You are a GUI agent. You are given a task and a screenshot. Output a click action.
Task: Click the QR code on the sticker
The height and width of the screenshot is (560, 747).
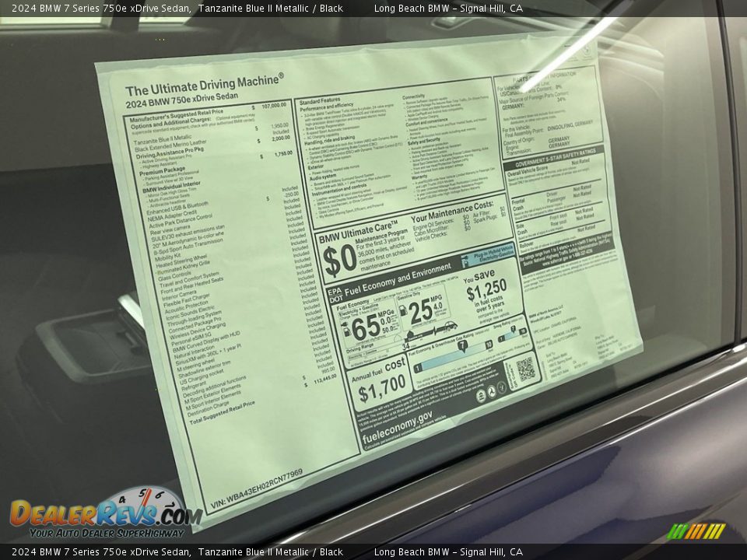527,369
